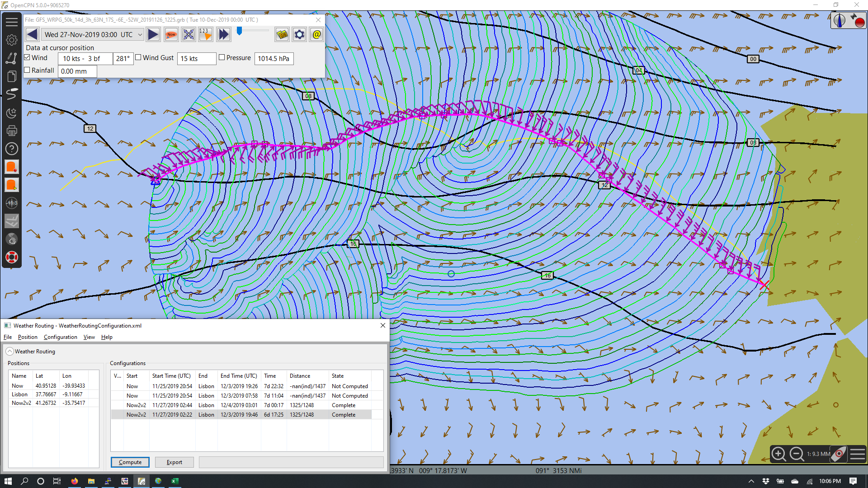The width and height of the screenshot is (868, 488).
Task: Open GRIB file folder icon
Action: (x=282, y=34)
